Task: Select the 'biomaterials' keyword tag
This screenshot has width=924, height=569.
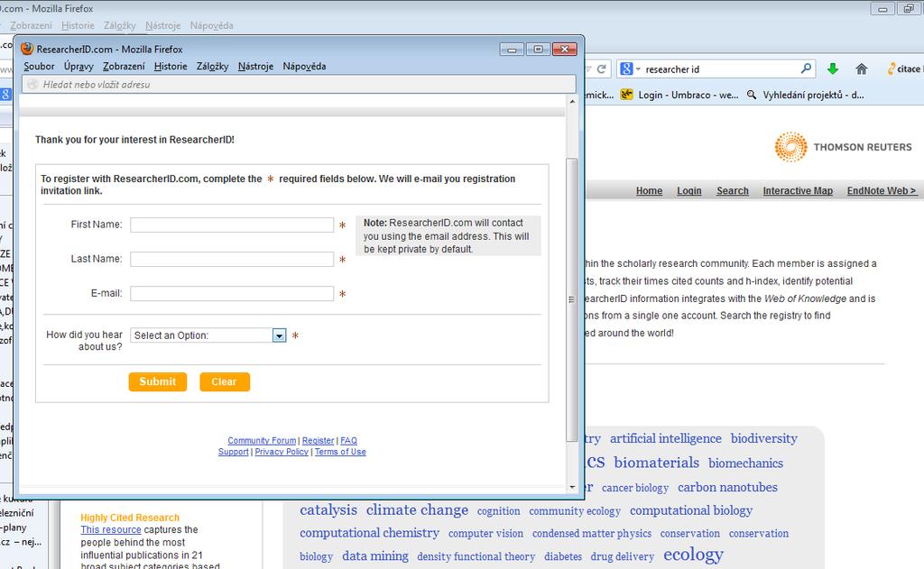Action: pos(657,463)
